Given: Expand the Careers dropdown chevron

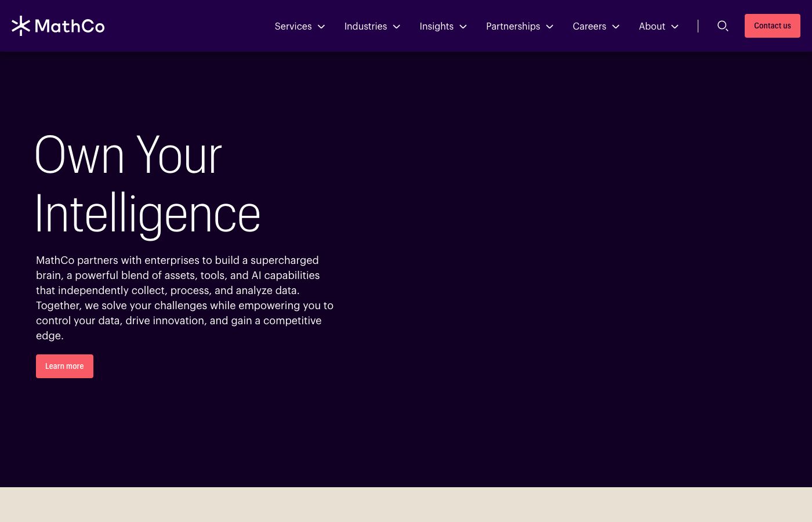Looking at the screenshot, I should click(616, 27).
